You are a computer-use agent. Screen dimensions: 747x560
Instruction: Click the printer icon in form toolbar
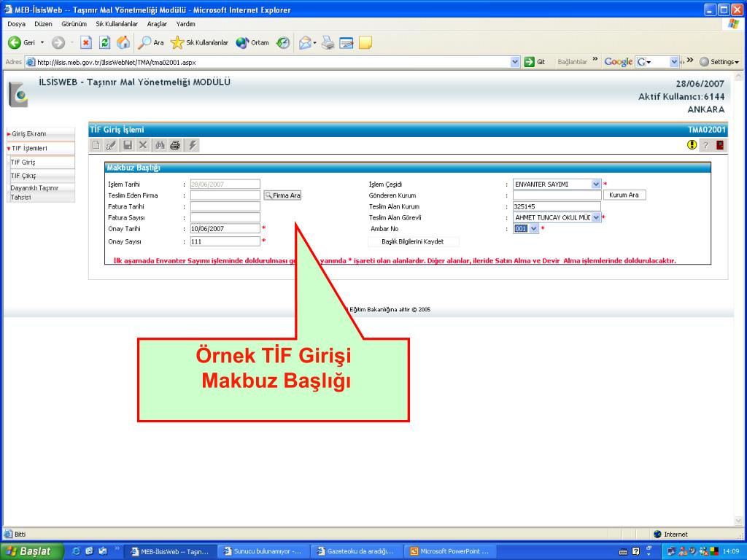(175, 145)
